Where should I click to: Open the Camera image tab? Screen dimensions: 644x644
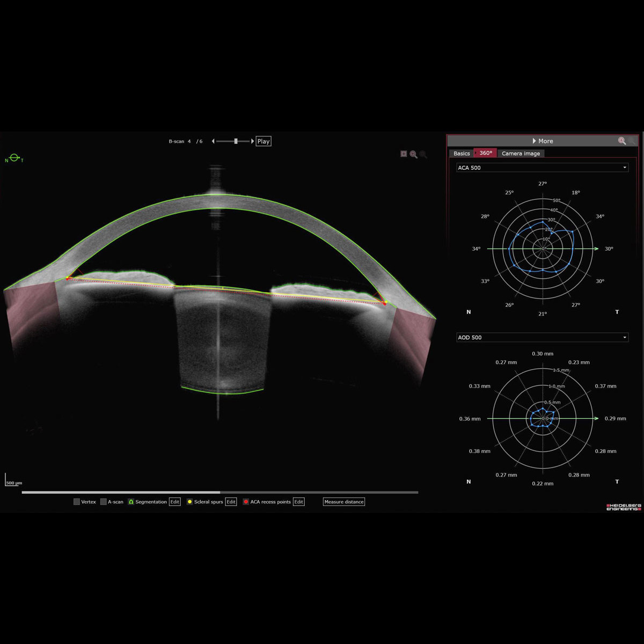tap(521, 153)
